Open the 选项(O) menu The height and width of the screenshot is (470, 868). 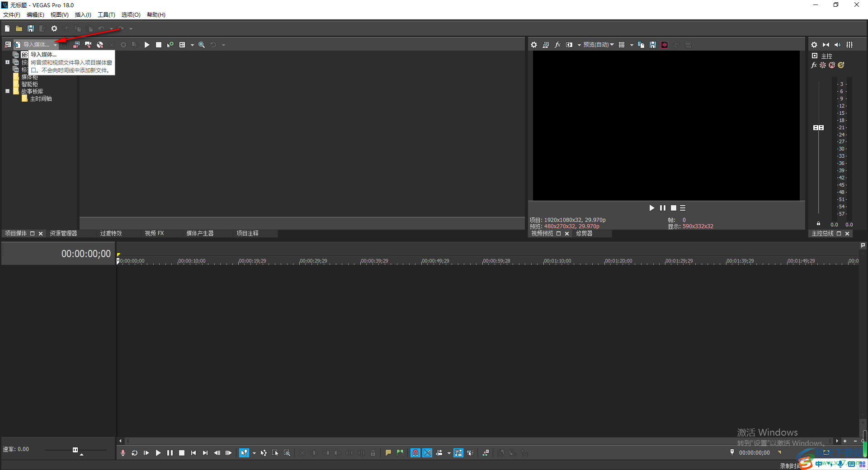[131, 15]
